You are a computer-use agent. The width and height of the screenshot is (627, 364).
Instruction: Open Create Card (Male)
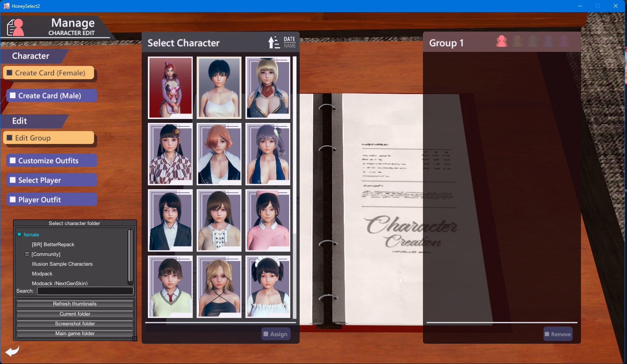tap(52, 96)
